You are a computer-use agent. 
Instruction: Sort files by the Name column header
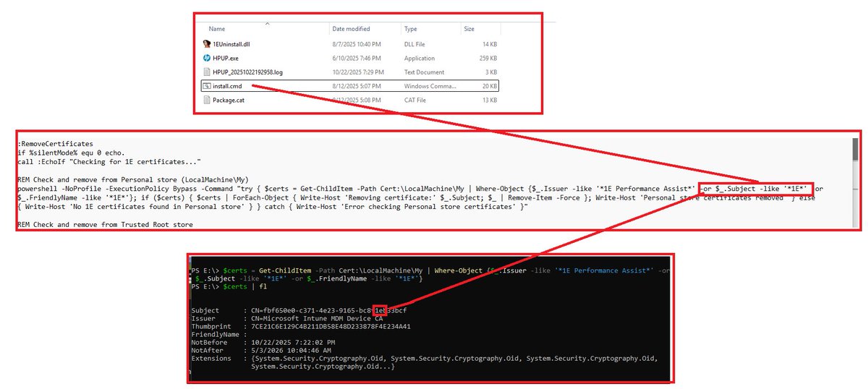pos(217,29)
